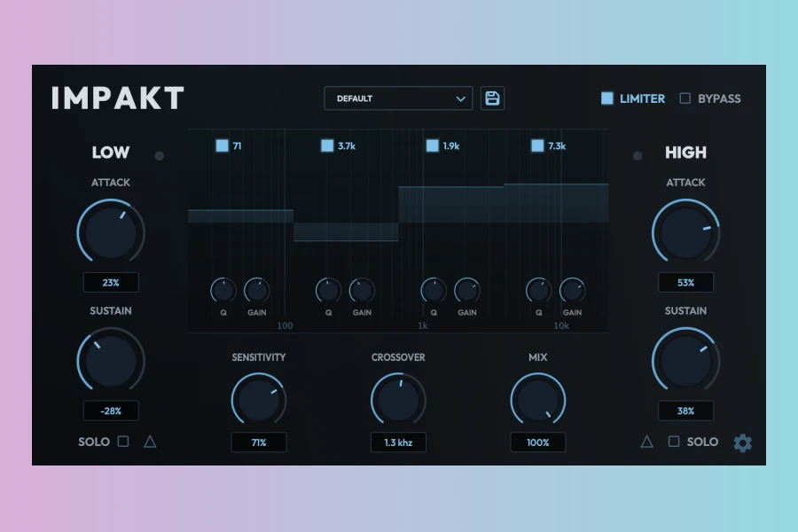Click the Q knob of the 1.9k band

pos(434,291)
